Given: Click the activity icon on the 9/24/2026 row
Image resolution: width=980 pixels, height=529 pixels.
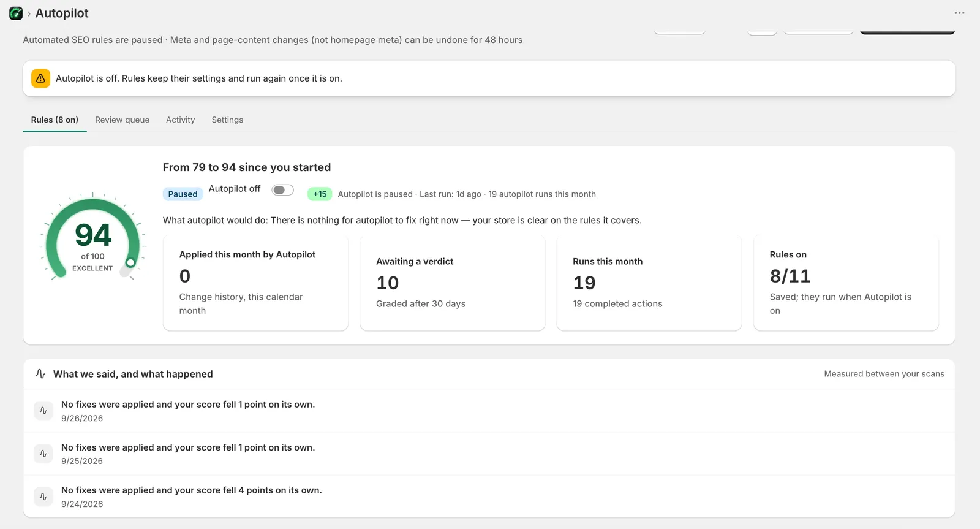Looking at the screenshot, I should pyautogui.click(x=43, y=497).
